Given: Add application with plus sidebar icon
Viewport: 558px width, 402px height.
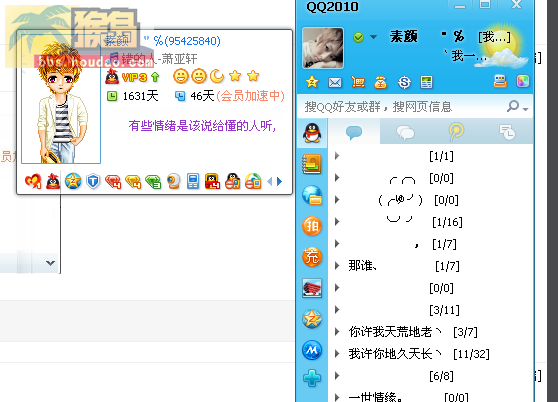Looking at the screenshot, I should tap(312, 378).
